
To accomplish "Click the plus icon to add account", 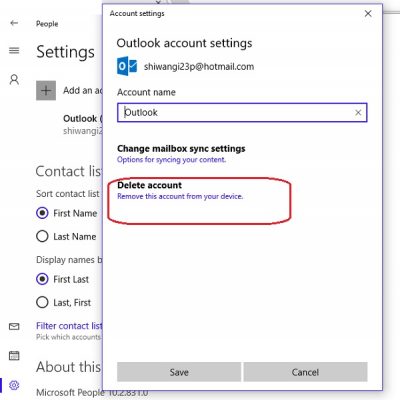I will (46, 90).
